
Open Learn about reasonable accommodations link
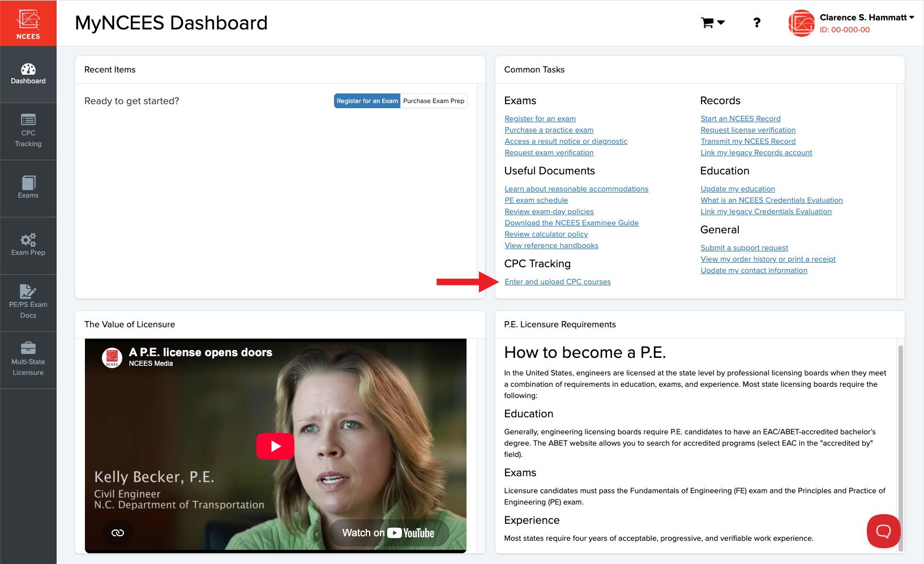click(576, 189)
